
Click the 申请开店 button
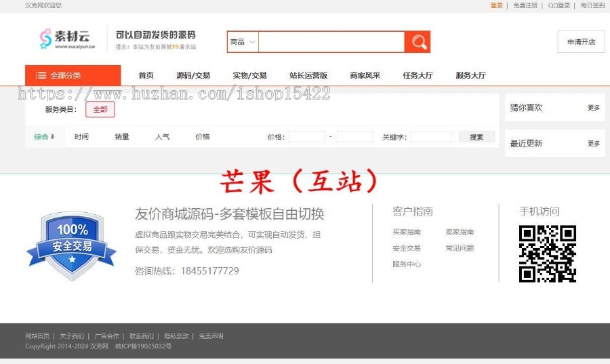coord(581,42)
